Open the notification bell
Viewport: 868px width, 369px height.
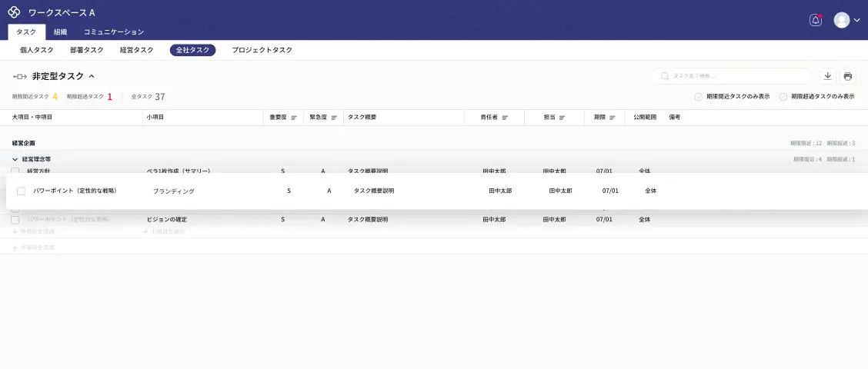816,21
